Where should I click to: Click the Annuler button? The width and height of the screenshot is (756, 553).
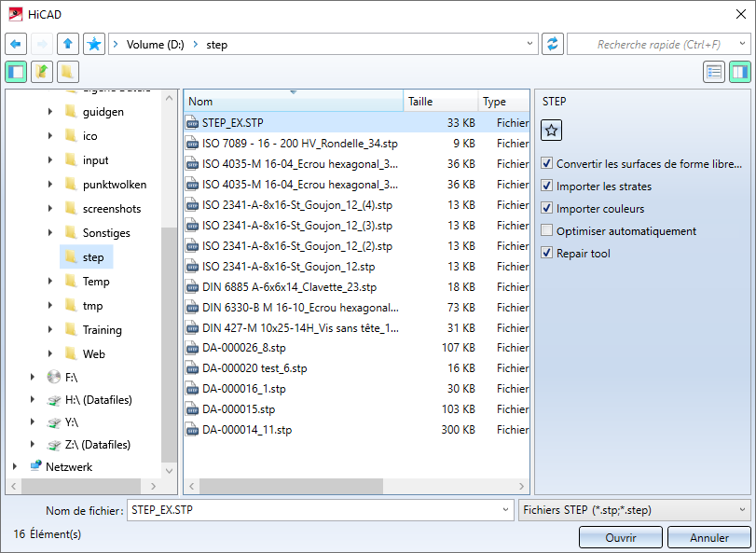[x=709, y=537]
